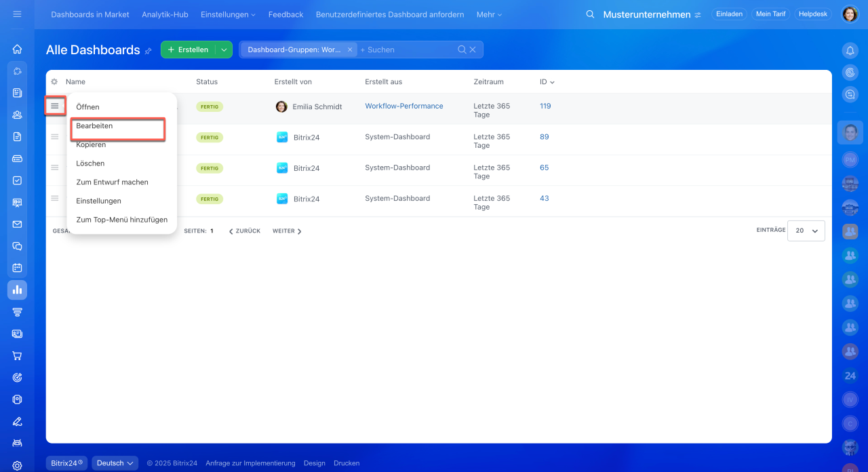
Task: Click the Workflow-Performance link
Action: coord(403,106)
